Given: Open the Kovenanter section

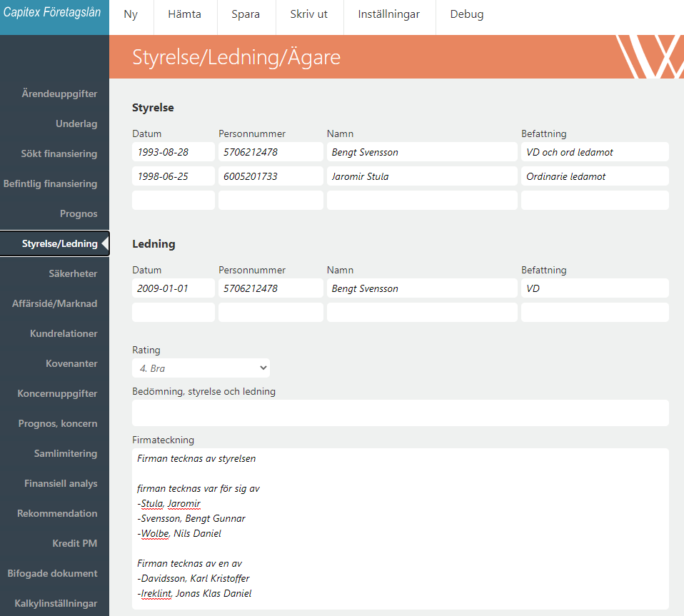Looking at the screenshot, I should click(x=71, y=364).
